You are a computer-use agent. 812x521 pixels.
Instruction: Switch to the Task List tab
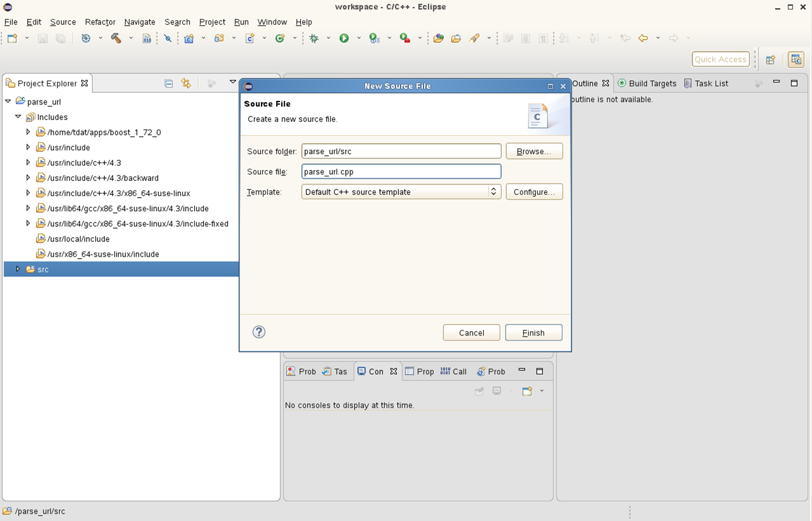(706, 84)
